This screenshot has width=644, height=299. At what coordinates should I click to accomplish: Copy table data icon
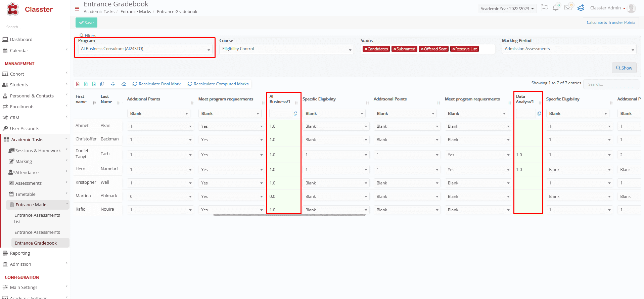(x=102, y=84)
